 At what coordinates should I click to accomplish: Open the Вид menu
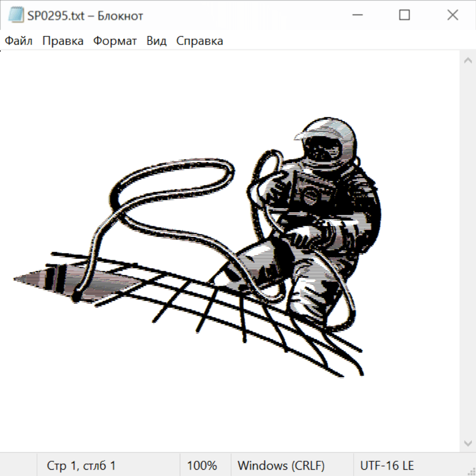click(157, 41)
